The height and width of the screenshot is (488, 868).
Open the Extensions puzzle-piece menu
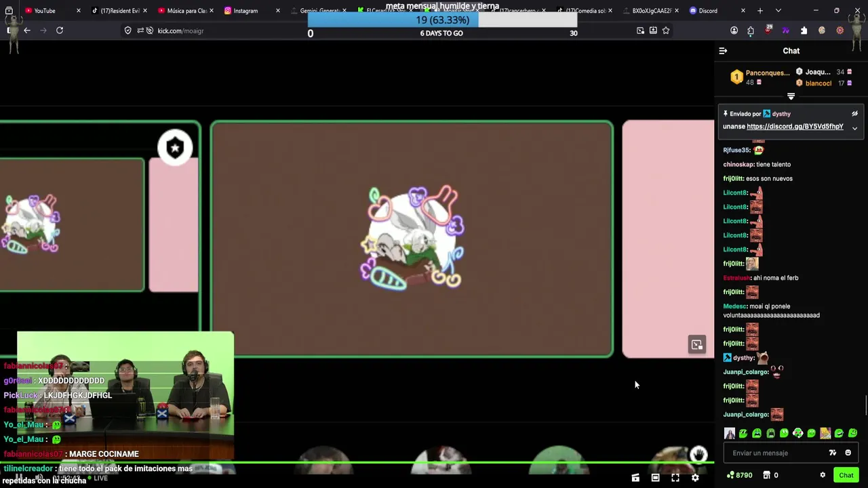pyautogui.click(x=804, y=30)
